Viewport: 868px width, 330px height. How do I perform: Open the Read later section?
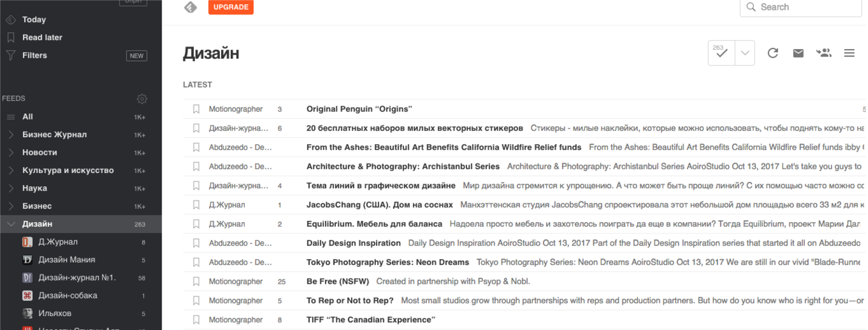[43, 37]
